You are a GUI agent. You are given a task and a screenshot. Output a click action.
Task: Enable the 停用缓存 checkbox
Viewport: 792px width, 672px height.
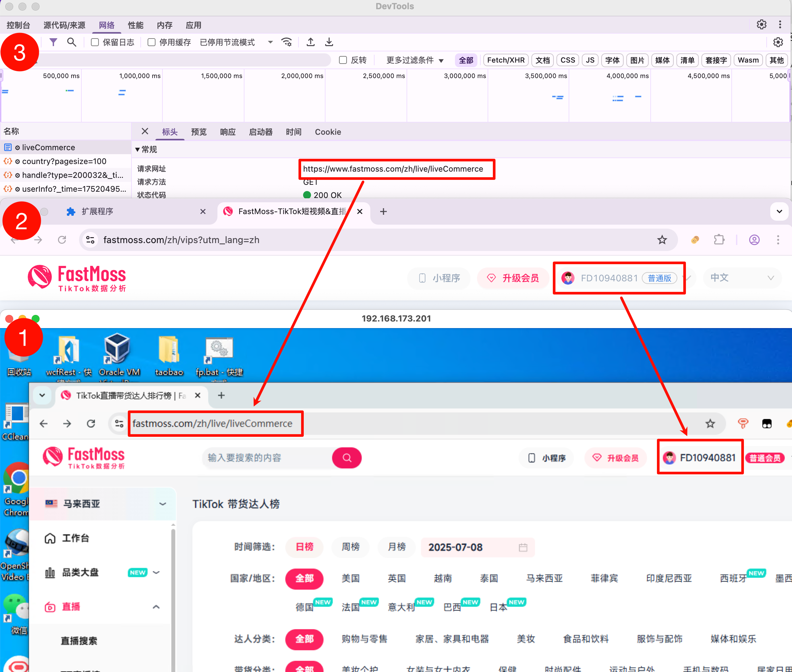[x=151, y=42]
